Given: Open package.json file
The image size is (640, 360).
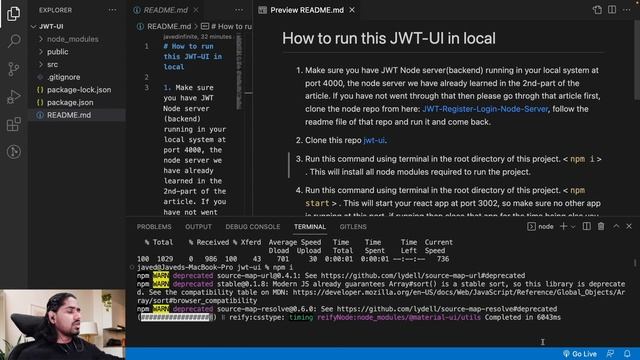Looking at the screenshot, I should pos(77,102).
